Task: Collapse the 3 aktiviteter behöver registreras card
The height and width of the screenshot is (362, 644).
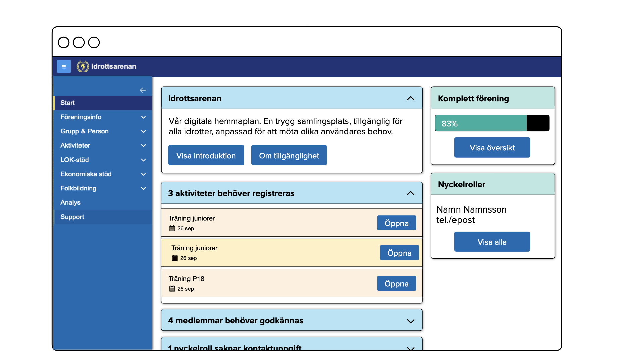Action: click(410, 193)
